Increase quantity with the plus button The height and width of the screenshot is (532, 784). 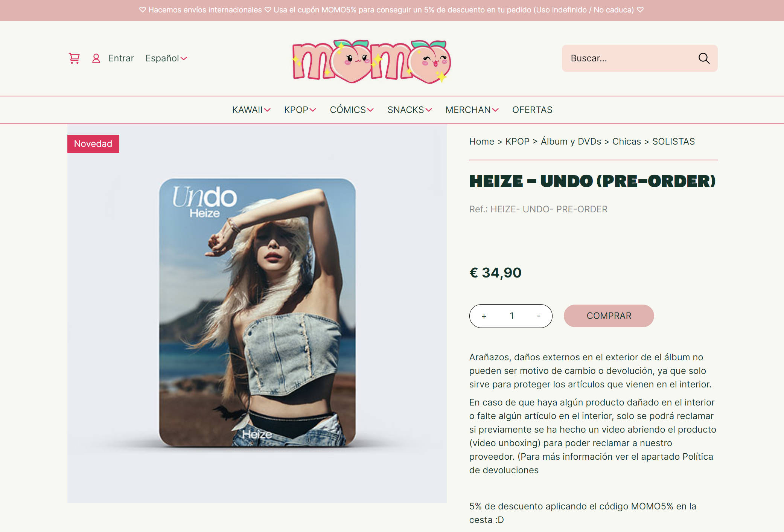click(484, 316)
